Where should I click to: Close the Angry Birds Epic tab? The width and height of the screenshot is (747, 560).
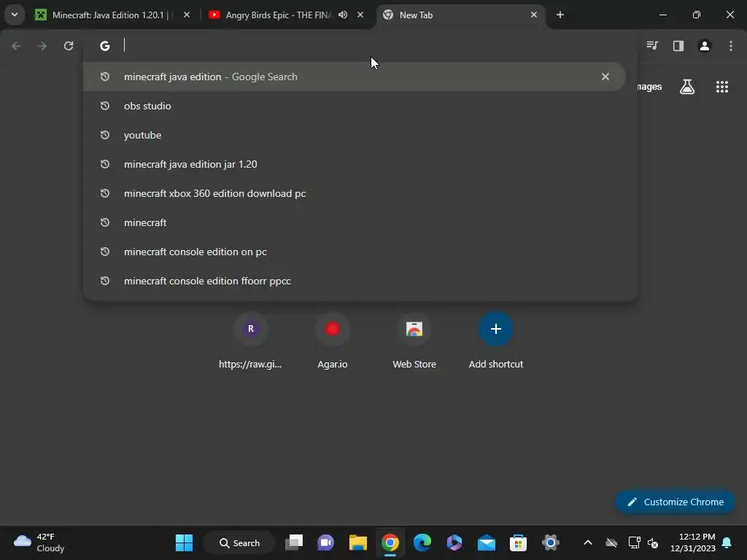[360, 15]
